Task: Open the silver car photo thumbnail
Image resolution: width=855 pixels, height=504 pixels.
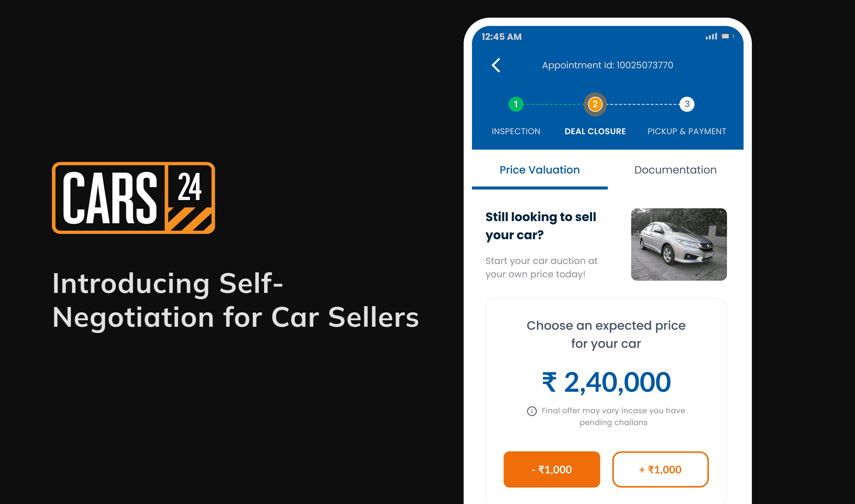Action: 679,245
